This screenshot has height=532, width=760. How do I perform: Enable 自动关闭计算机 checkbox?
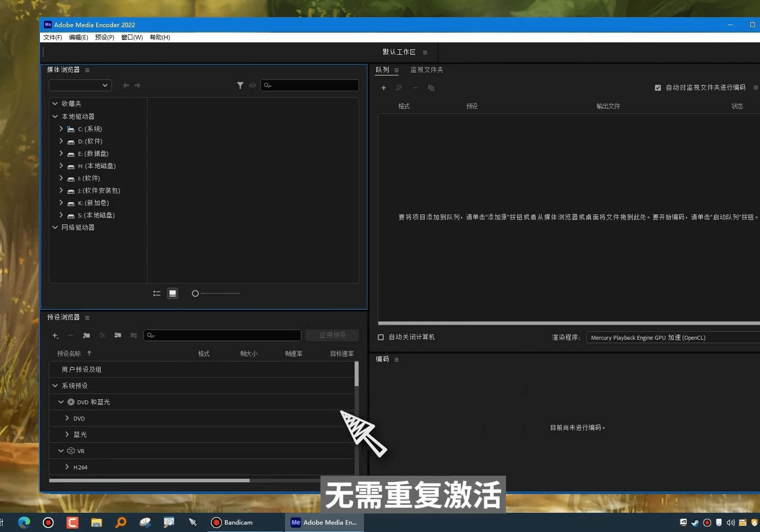(381, 337)
